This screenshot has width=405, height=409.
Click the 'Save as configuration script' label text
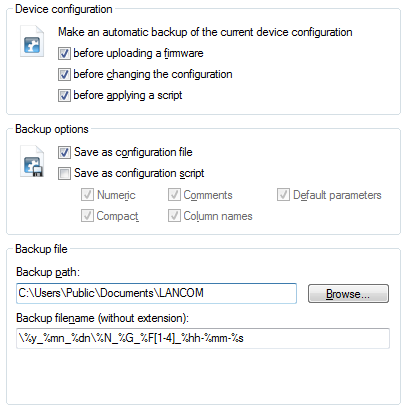click(x=139, y=173)
